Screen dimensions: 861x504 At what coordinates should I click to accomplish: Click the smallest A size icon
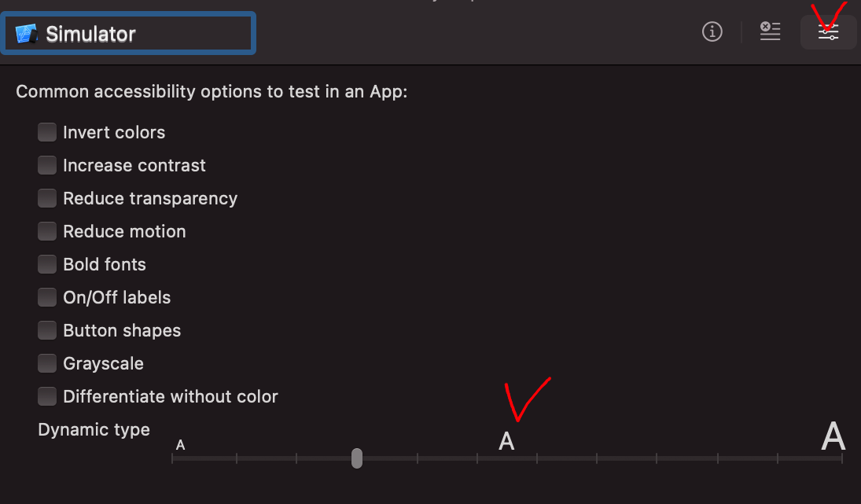180,445
